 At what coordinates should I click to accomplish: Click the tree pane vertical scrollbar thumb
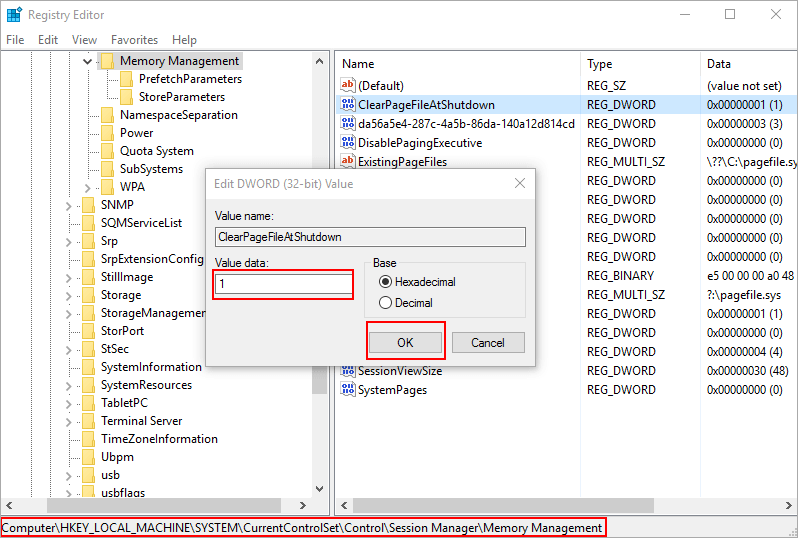(320, 380)
